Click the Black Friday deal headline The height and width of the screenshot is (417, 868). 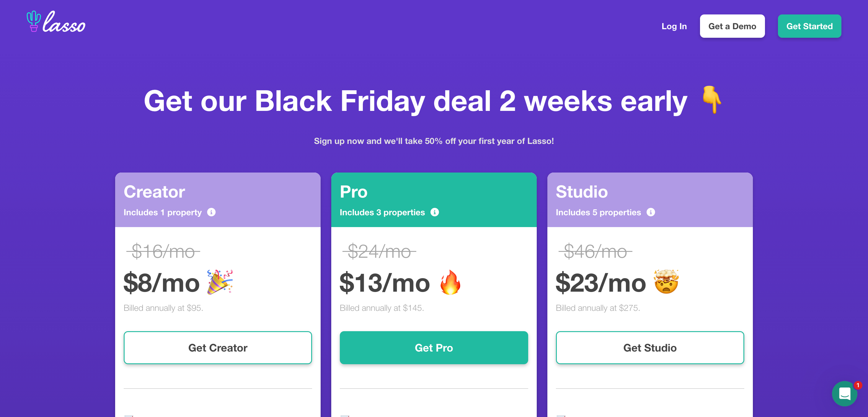click(415, 101)
